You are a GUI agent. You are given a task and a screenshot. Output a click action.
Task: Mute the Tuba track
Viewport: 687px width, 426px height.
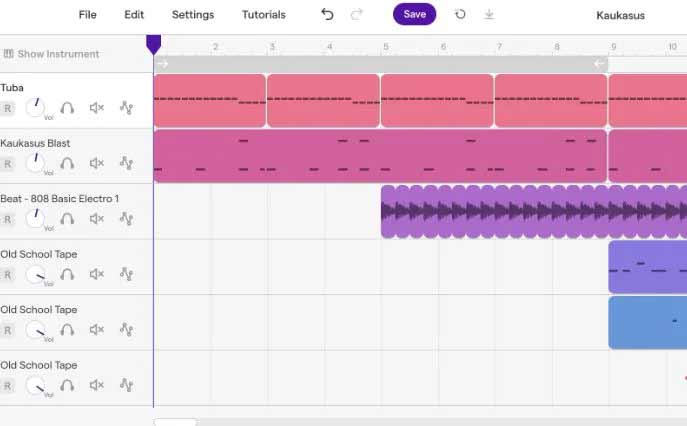(96, 108)
